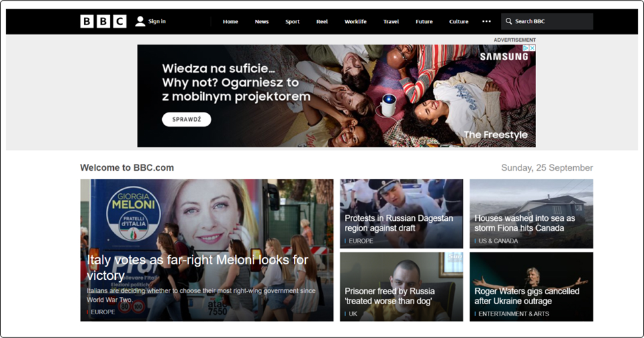644x338 pixels.
Task: Click the ADVERTISEMENT label
Action: [x=515, y=40]
